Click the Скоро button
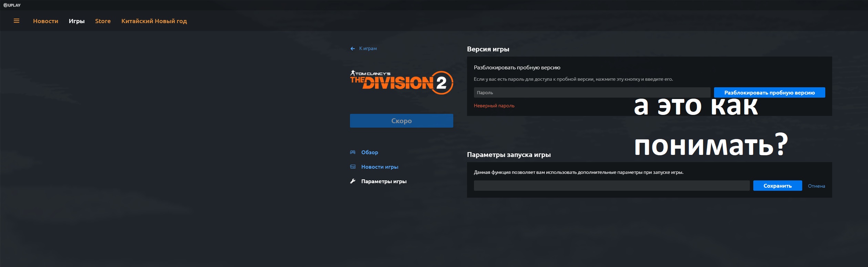The image size is (868, 267). pyautogui.click(x=401, y=121)
